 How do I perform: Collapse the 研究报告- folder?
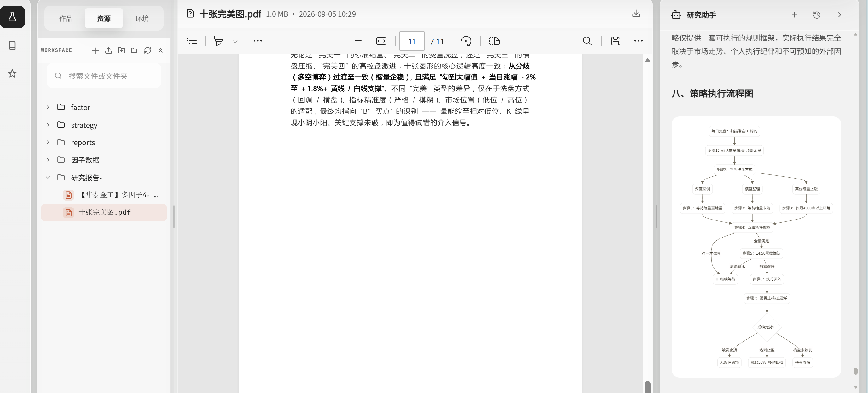(x=48, y=178)
